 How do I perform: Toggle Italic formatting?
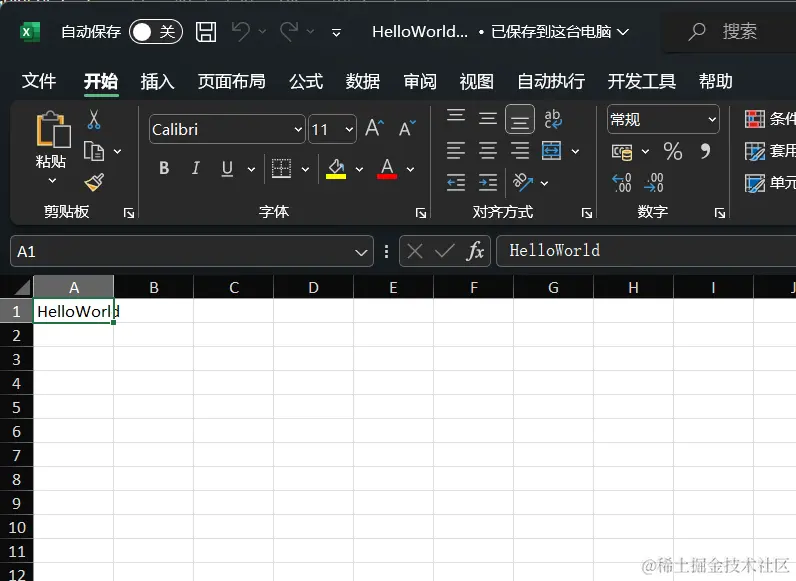(196, 168)
